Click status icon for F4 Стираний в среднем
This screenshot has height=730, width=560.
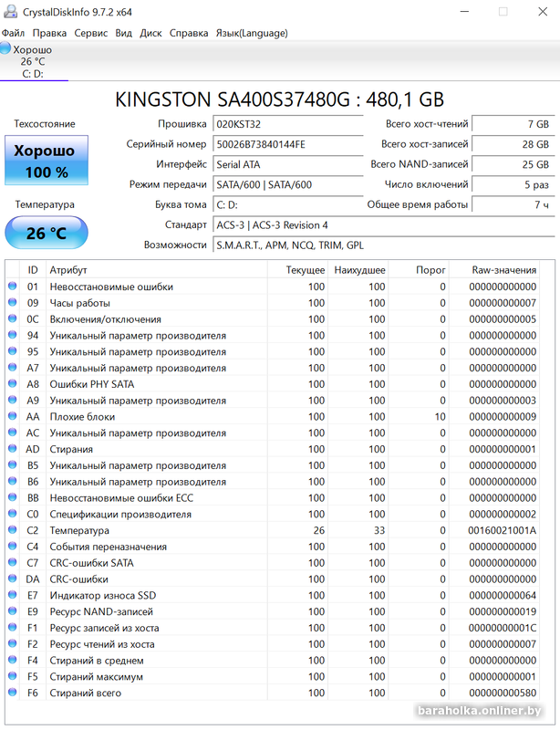click(13, 660)
